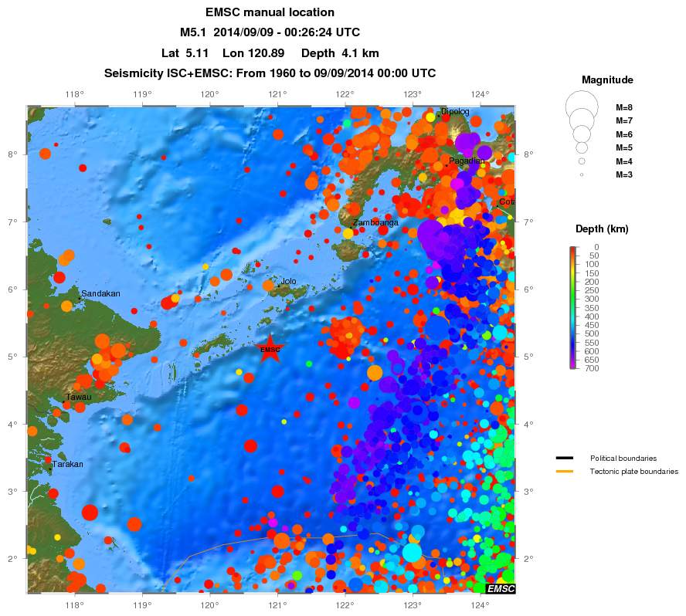Click the M=5 legend label

tap(624, 147)
